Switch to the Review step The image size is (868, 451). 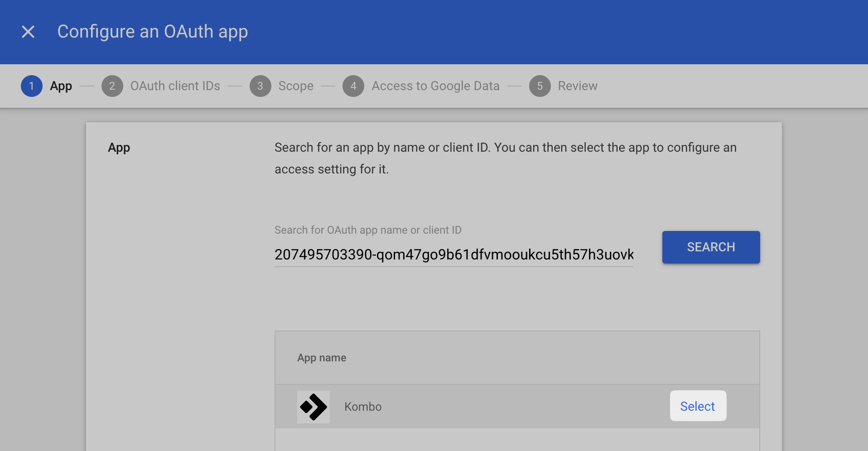click(578, 86)
